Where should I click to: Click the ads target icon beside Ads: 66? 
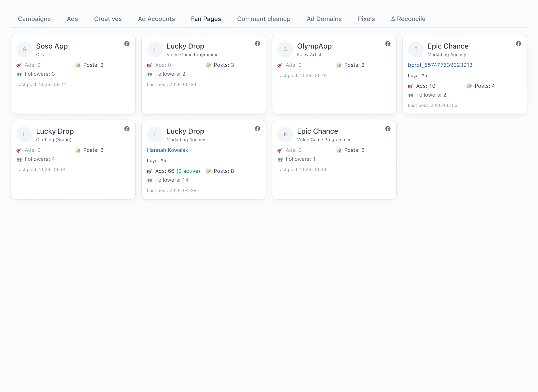[150, 171]
